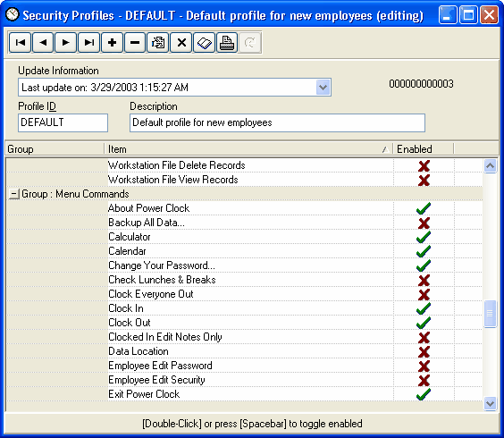
Task: Select the 'Clock In' item
Action: point(126,308)
